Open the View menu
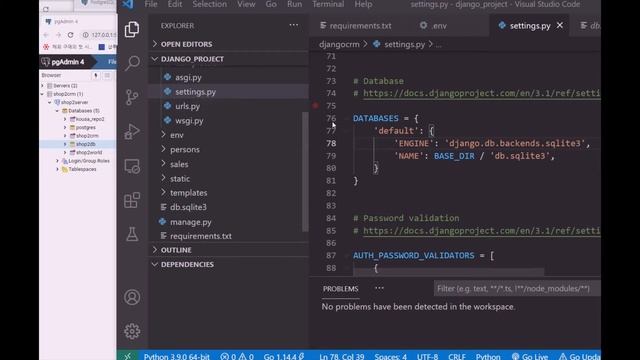640x360 pixels. [x=246, y=4]
